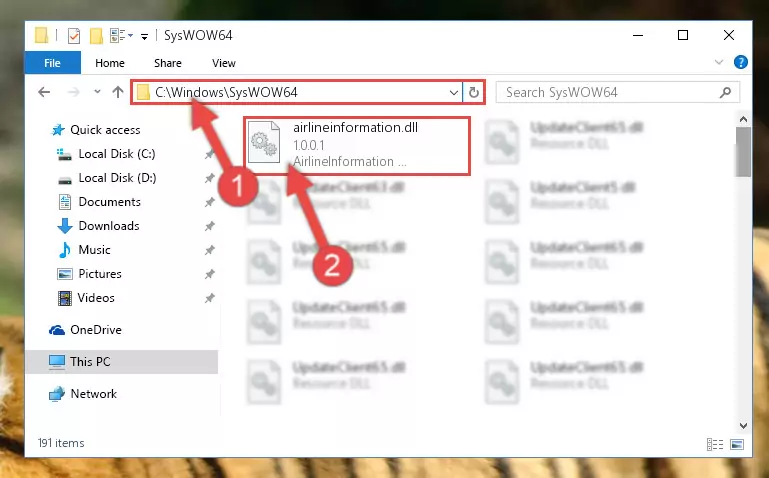The height and width of the screenshot is (478, 769).
Task: Click the Properties quick access toolbar icon
Action: click(74, 35)
